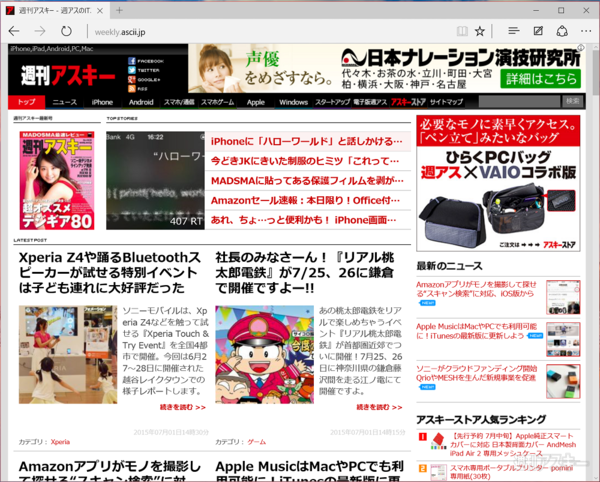600x482 pixels.
Task: Click the 詳細はこちら green ad button
Action: tap(540, 79)
